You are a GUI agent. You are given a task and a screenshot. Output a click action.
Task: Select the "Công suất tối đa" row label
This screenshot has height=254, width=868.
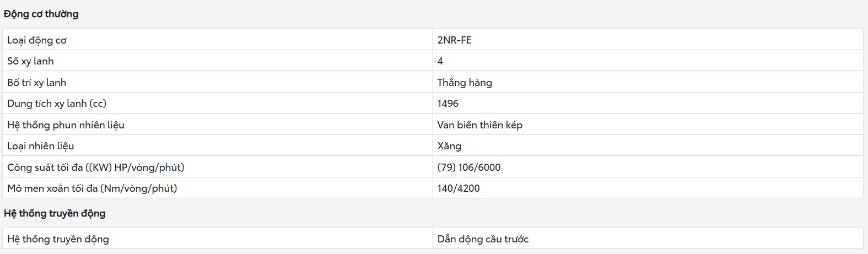point(96,167)
